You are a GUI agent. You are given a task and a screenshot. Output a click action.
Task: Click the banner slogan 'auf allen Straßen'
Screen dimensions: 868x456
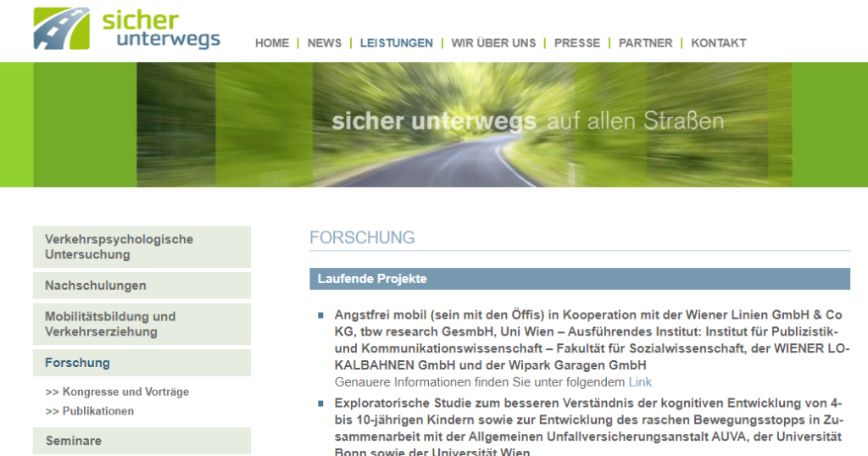pos(636,121)
